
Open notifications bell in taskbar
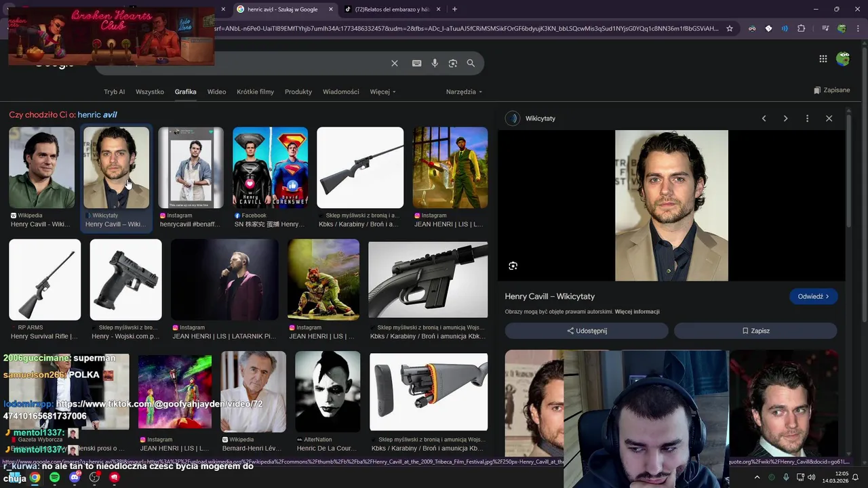point(856,477)
